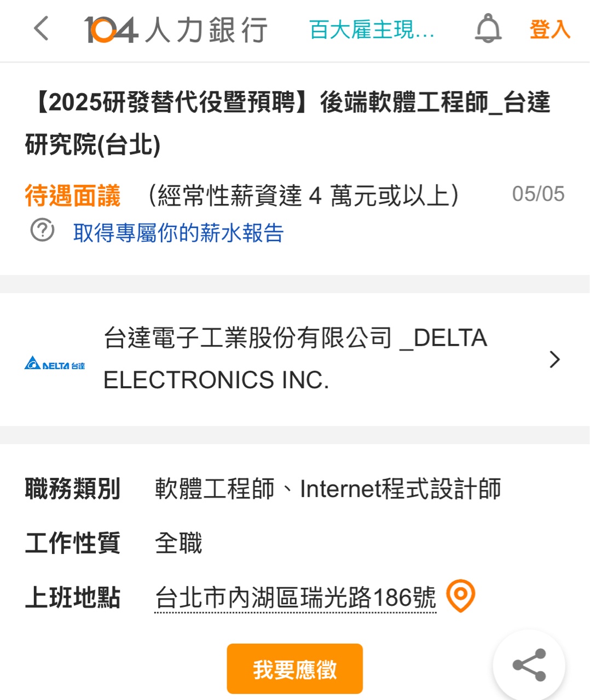Open the 台北市內湖區瑞光路186號 address link
This screenshot has width=590, height=700.
tap(296, 597)
